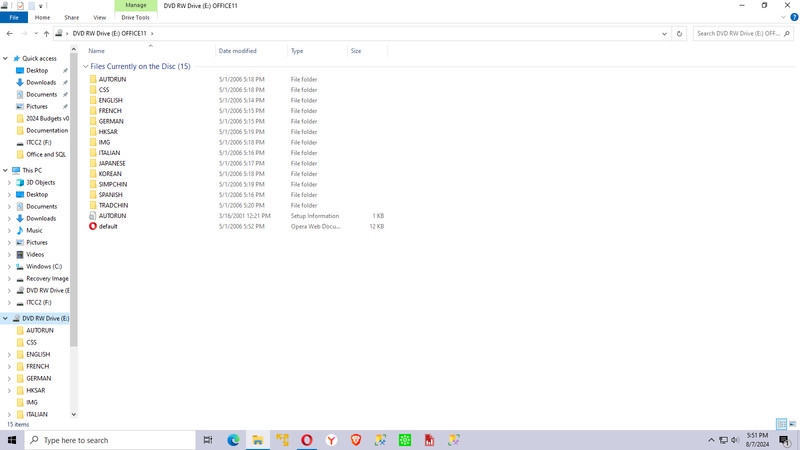Open the Explorer help icon
Screen dimensions: 800x450
coord(794,17)
